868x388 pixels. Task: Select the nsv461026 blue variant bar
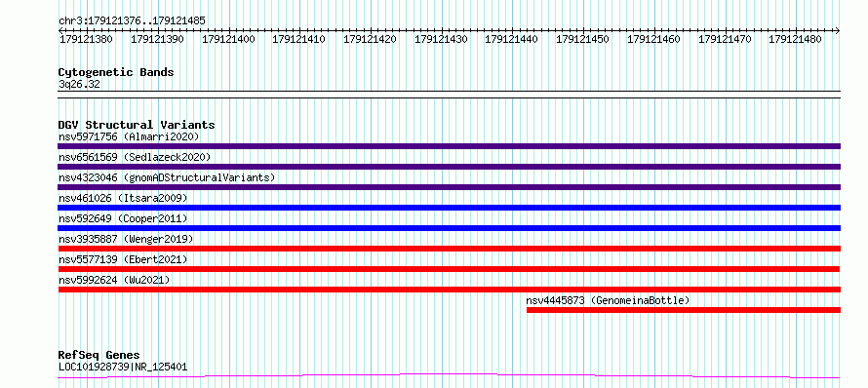tap(449, 208)
